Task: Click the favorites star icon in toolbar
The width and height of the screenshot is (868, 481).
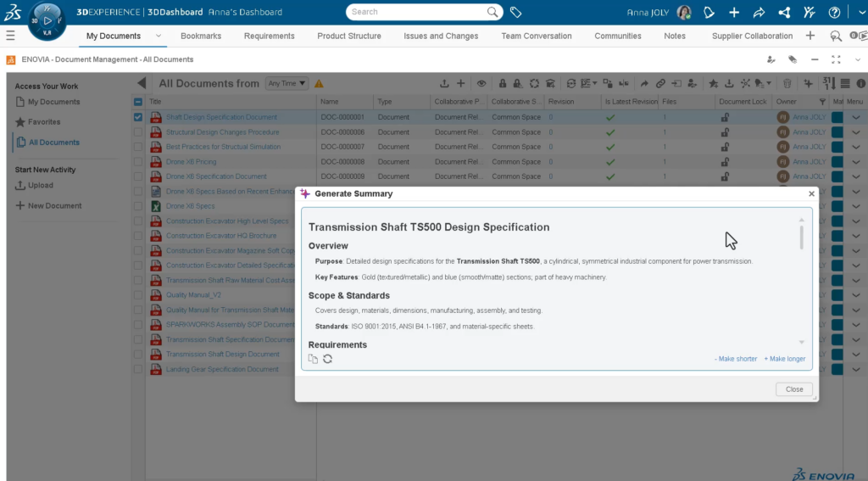Action: click(714, 84)
